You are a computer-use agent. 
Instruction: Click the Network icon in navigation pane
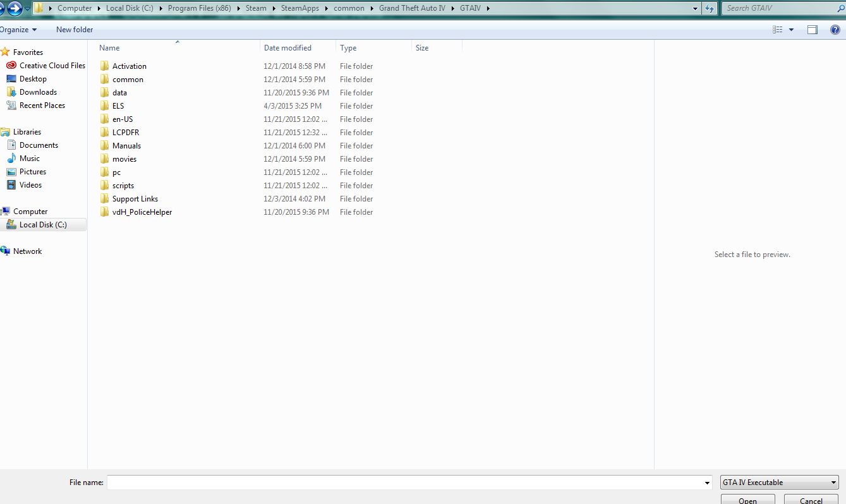click(x=5, y=251)
